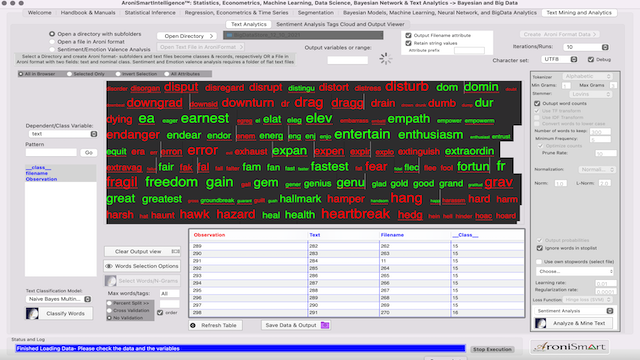
Task: Open the Dependent/Class Variable text dropdown
Action: 63,134
